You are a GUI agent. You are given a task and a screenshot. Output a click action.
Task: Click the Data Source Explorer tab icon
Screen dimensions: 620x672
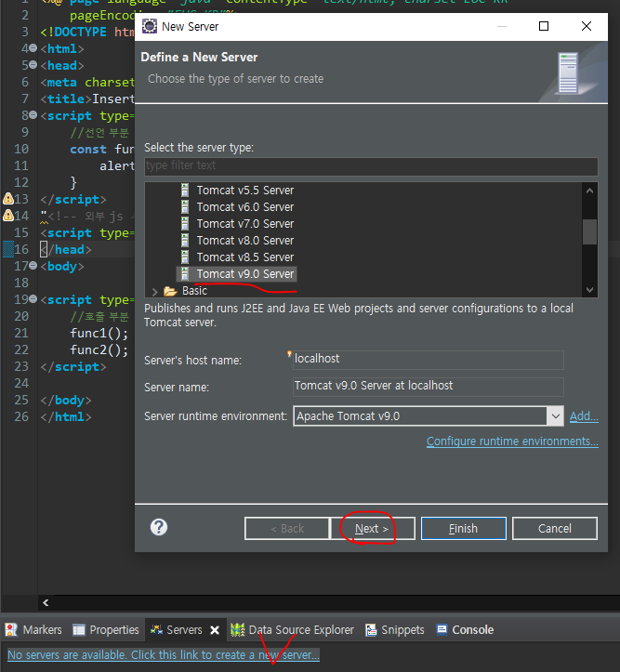[237, 629]
